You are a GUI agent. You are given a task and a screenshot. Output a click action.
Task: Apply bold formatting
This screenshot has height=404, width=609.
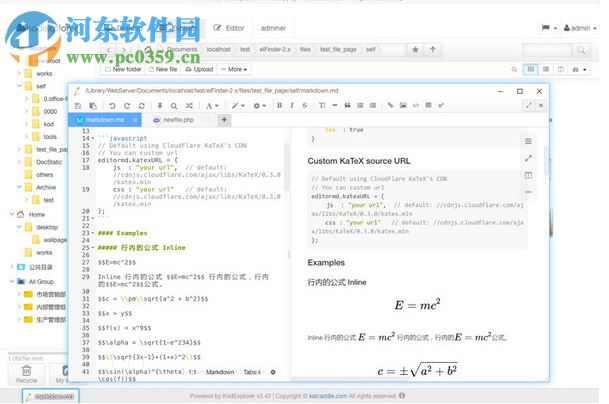tap(279, 105)
